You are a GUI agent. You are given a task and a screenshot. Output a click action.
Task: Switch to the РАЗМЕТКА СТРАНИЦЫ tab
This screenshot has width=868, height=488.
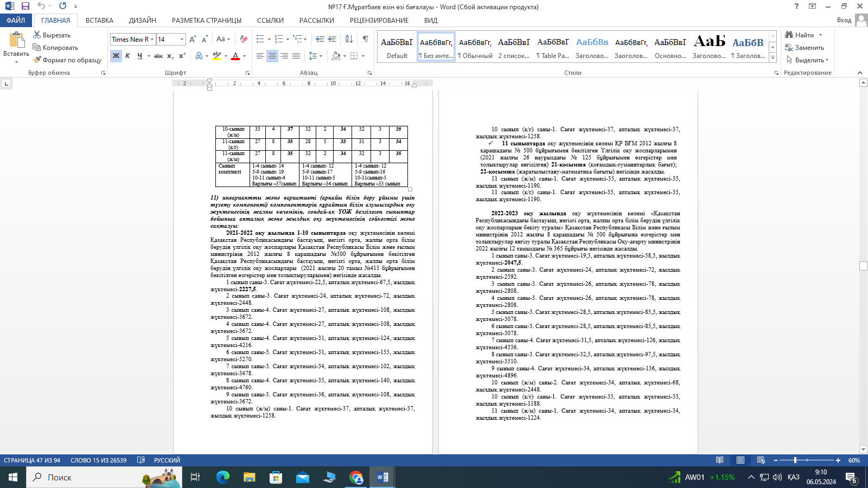point(207,20)
